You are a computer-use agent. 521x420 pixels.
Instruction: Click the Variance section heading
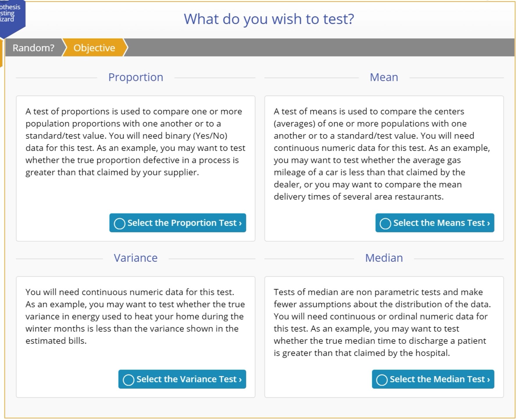click(135, 258)
